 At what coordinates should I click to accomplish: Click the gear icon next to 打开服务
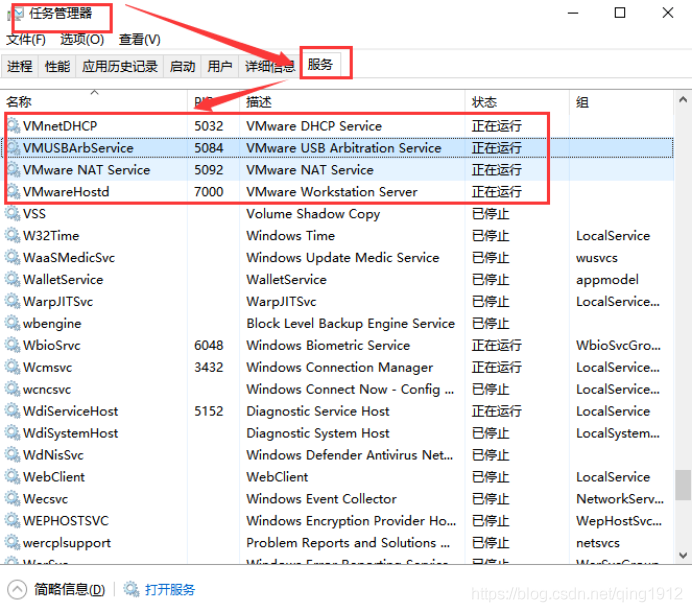click(131, 589)
